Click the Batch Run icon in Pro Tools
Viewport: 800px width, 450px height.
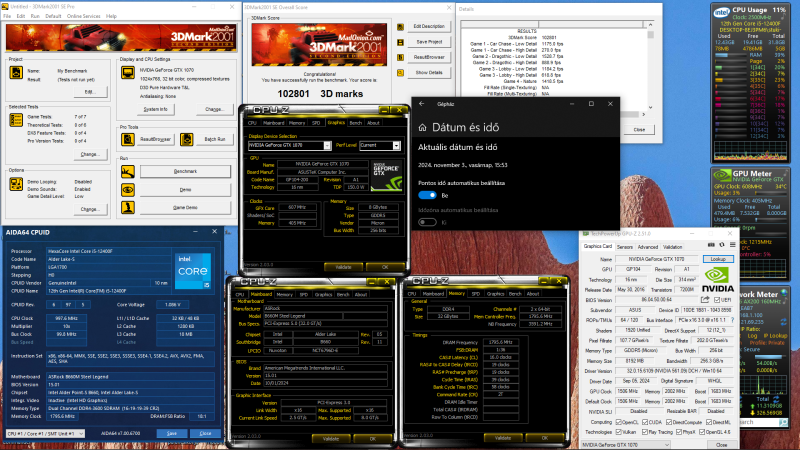point(187,139)
